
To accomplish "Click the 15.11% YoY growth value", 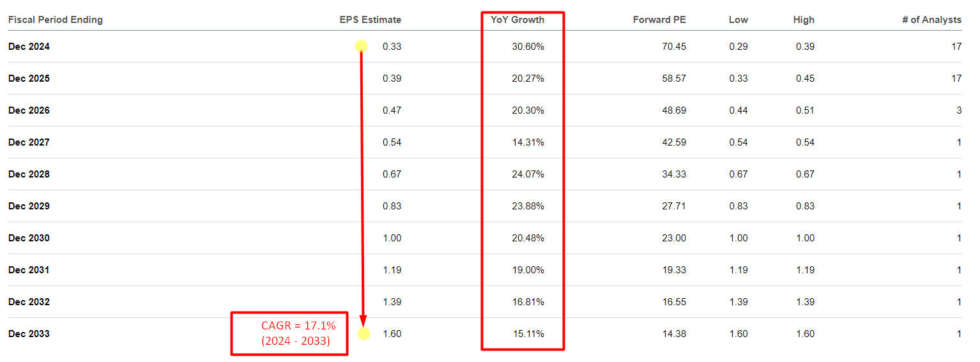I will point(528,334).
